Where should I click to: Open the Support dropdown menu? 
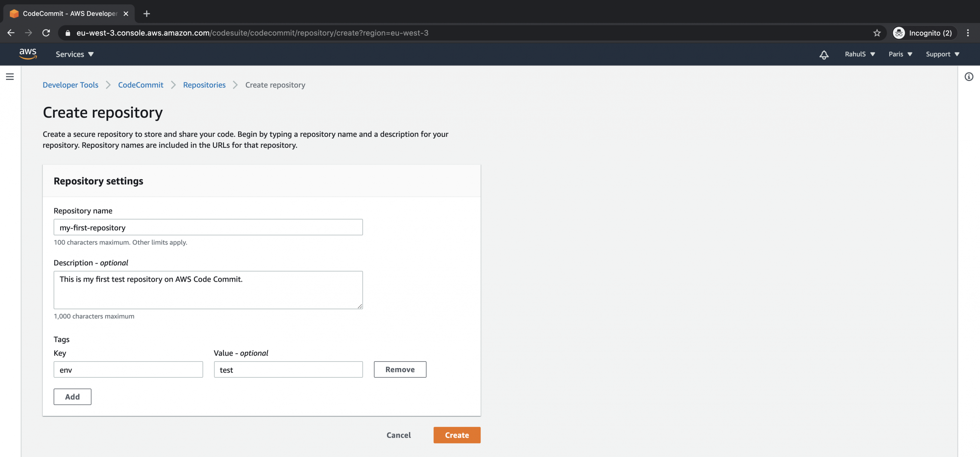pos(942,54)
